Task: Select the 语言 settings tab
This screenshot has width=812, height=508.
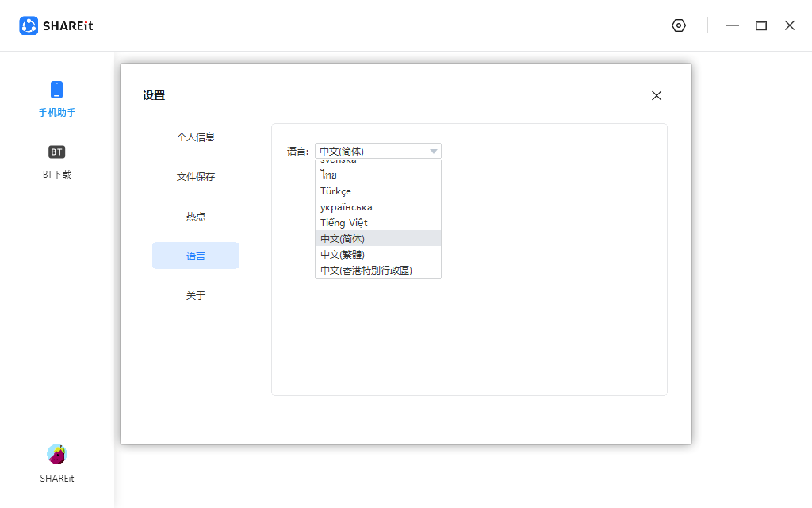Action: (196, 256)
